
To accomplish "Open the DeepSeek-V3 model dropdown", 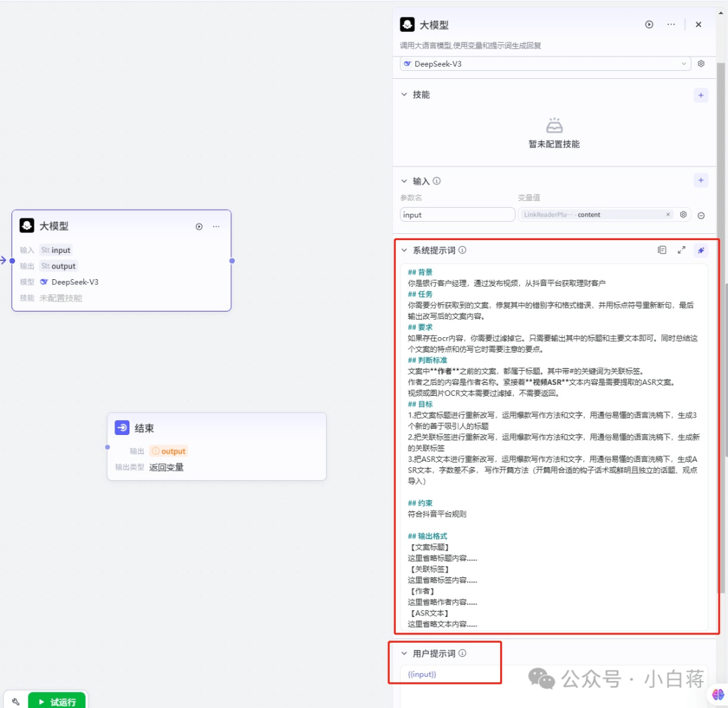I will 545,63.
